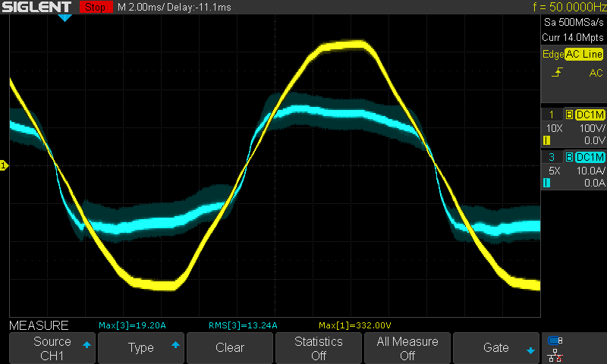Click the trigger coupling AC label
The image size is (607, 364).
[596, 73]
